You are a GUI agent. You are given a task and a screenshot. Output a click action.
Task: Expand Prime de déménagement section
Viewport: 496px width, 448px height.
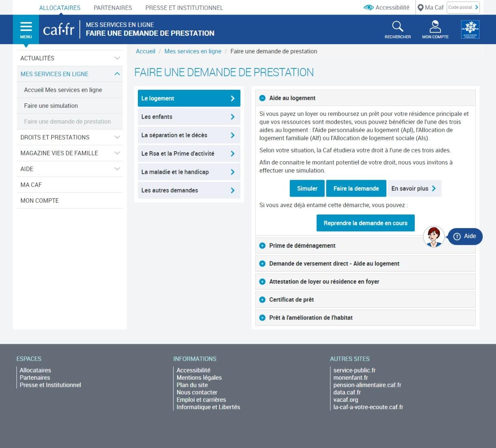[x=365, y=245]
